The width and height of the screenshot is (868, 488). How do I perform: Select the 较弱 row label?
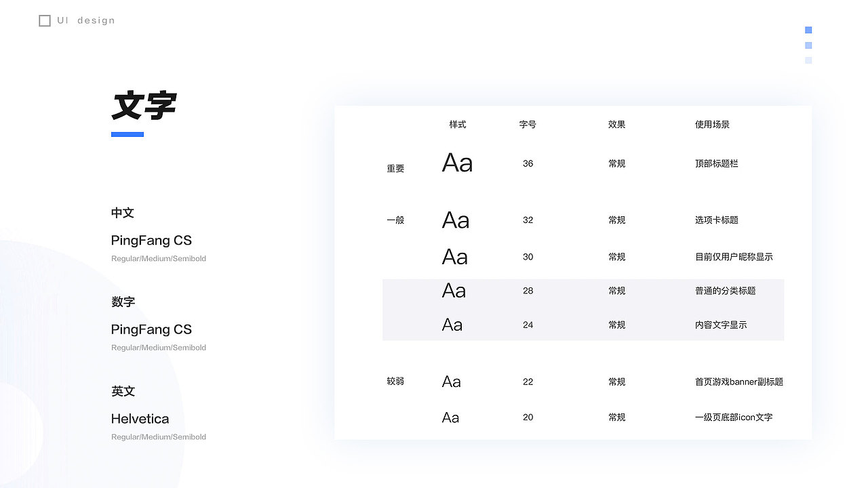pyautogui.click(x=395, y=382)
